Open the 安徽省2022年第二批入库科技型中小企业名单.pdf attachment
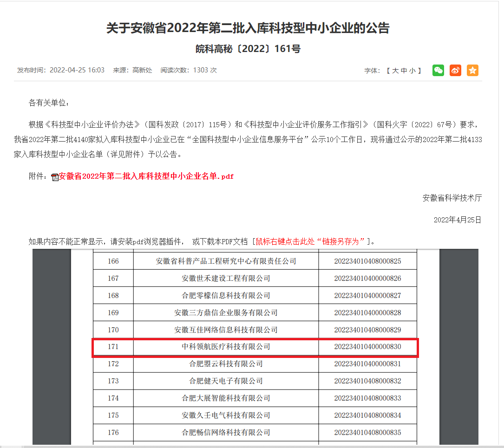This screenshot has height=448, width=504. click(146, 176)
